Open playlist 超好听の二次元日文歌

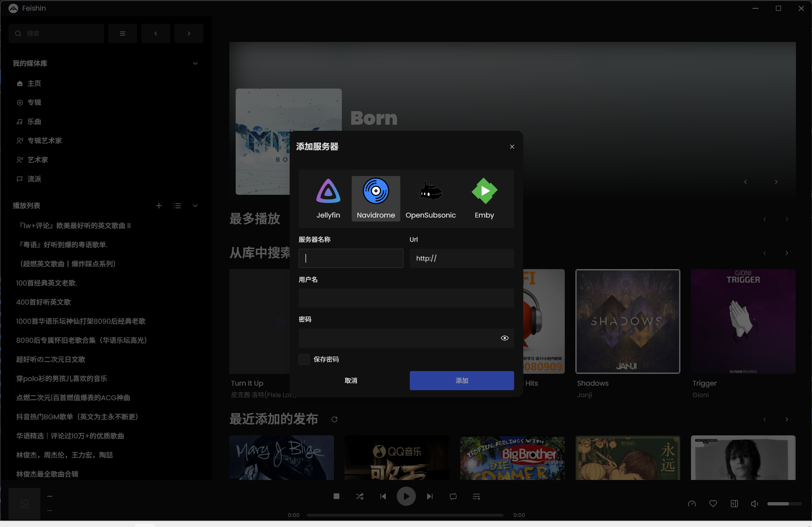[x=50, y=360]
